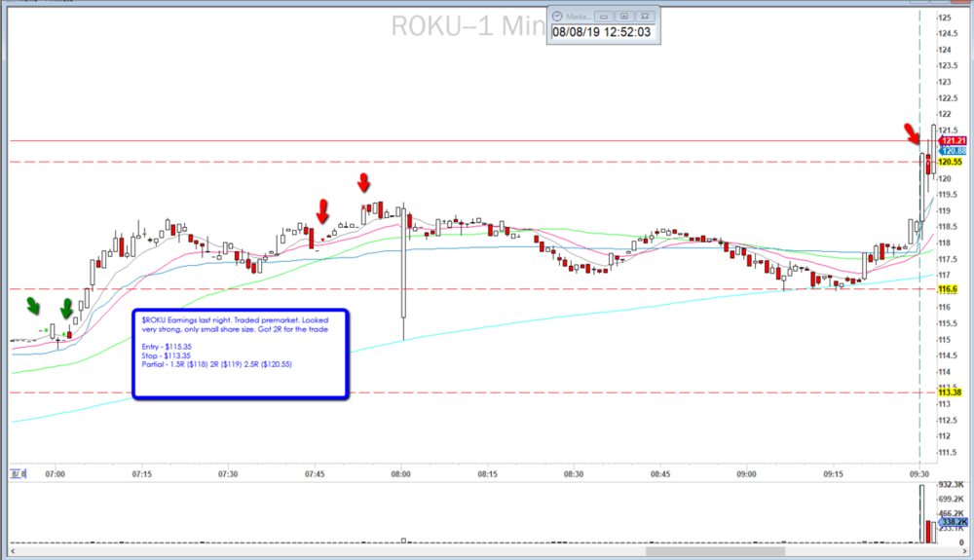The image size is (974, 560).
Task: Click the 932.3K volume axis label
Action: coord(952,484)
